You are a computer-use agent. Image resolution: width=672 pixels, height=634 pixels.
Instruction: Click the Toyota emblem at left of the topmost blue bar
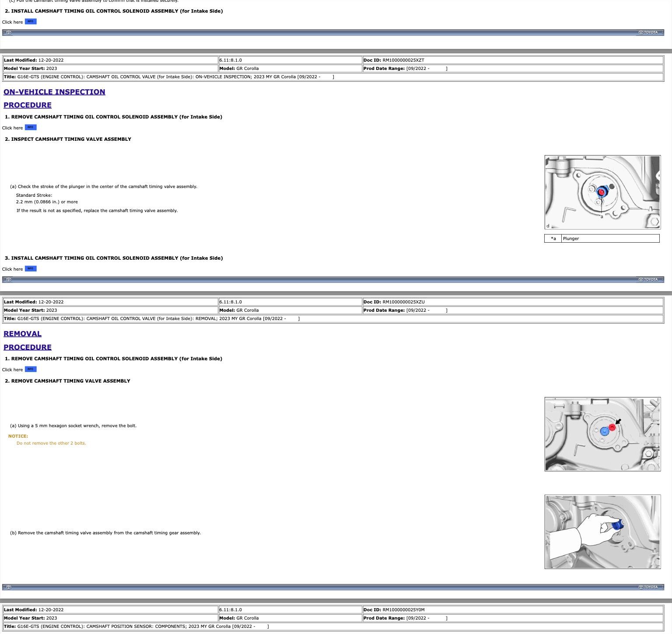tap(8, 32)
